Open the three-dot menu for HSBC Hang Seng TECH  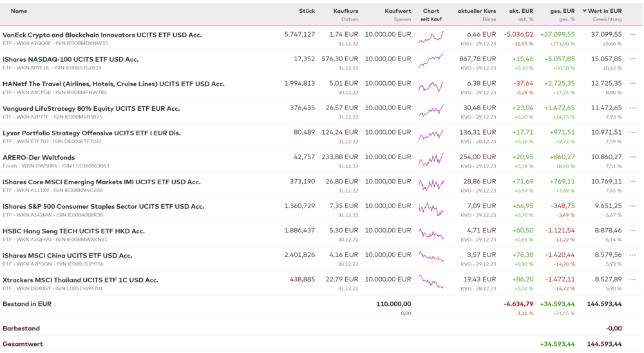coord(632,231)
